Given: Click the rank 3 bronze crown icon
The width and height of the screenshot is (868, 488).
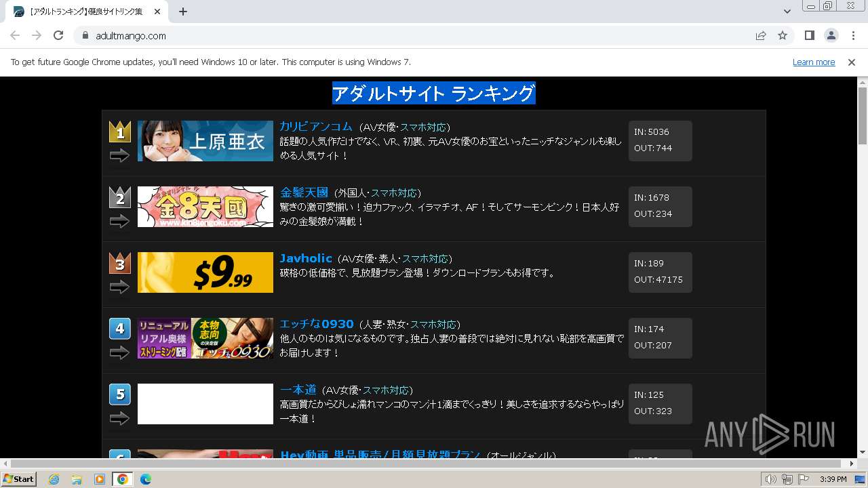Looking at the screenshot, I should 120,263.
